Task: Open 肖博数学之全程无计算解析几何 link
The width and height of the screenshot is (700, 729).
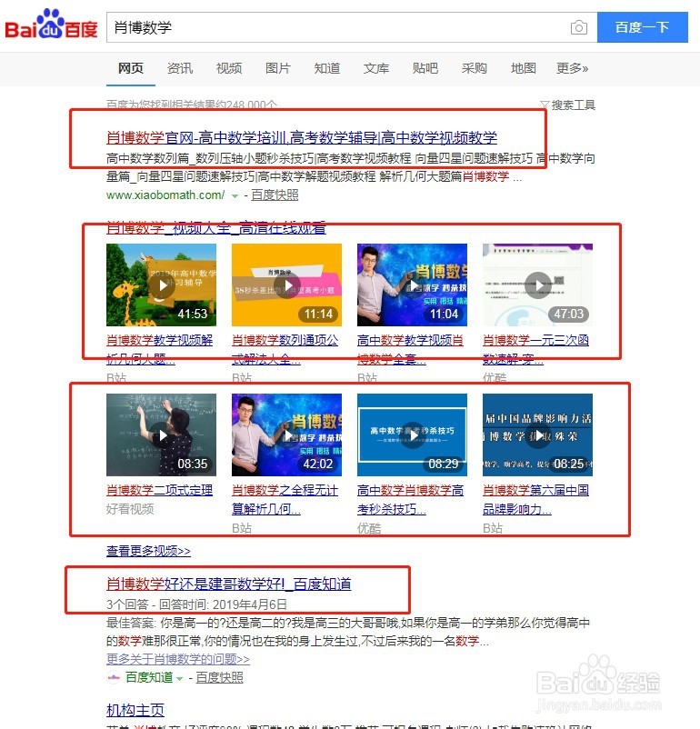Action: coord(285,500)
